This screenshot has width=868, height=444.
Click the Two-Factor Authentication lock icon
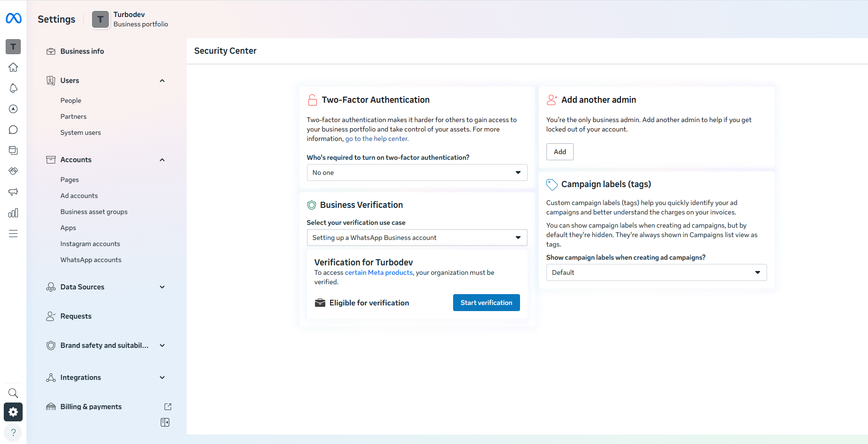coord(312,100)
